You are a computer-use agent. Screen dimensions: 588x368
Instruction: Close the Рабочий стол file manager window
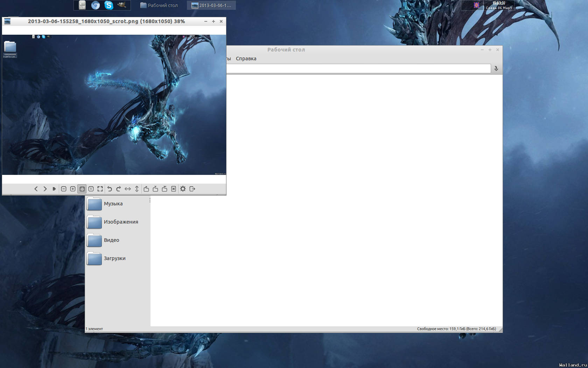point(498,50)
